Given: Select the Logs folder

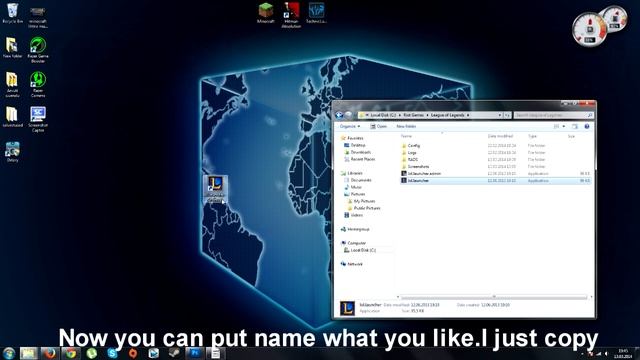Looking at the screenshot, I should 412,153.
